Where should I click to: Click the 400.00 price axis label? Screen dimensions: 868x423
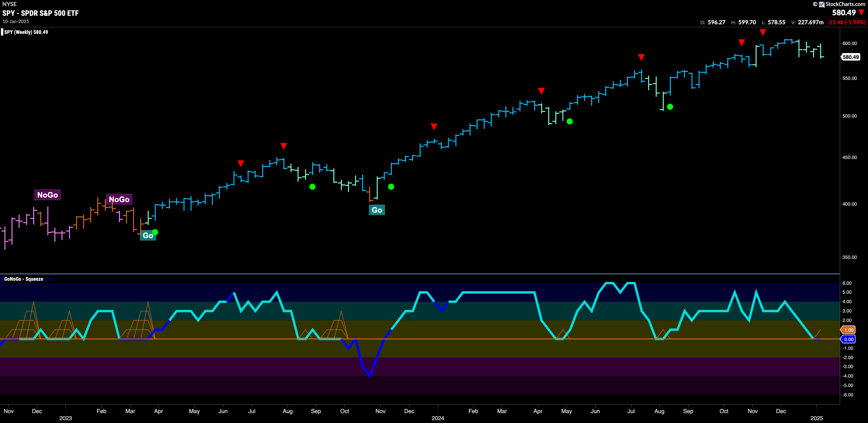click(x=849, y=204)
